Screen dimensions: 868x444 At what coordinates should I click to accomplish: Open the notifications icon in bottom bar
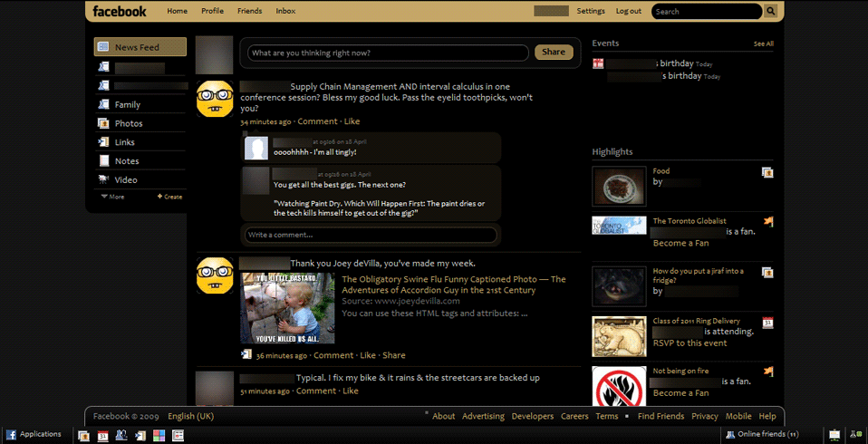tap(834, 435)
